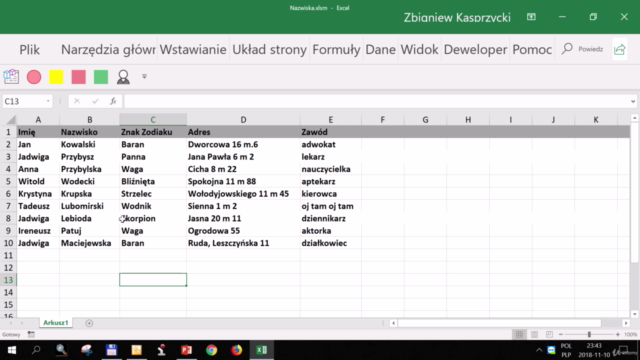Open Ribbon Display Options icon

pyautogui.click(x=531, y=17)
